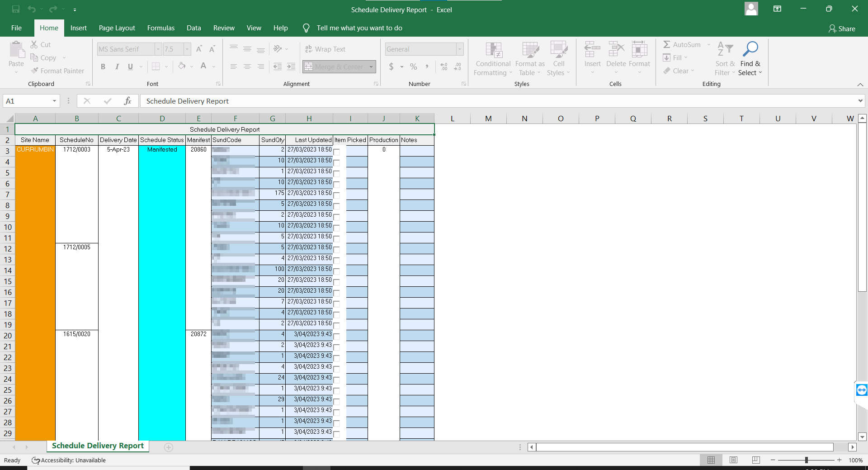Switch to the Review tab
This screenshot has width=868, height=470.
224,28
